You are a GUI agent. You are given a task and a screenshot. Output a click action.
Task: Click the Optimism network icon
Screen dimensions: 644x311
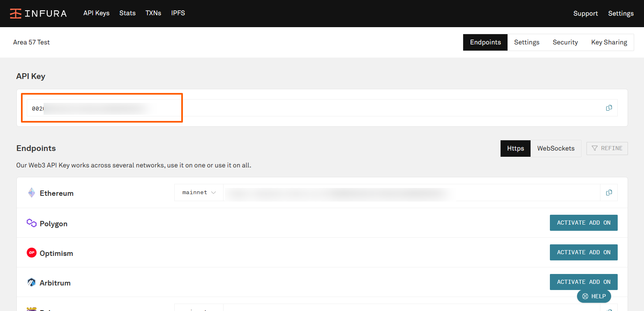tap(32, 253)
